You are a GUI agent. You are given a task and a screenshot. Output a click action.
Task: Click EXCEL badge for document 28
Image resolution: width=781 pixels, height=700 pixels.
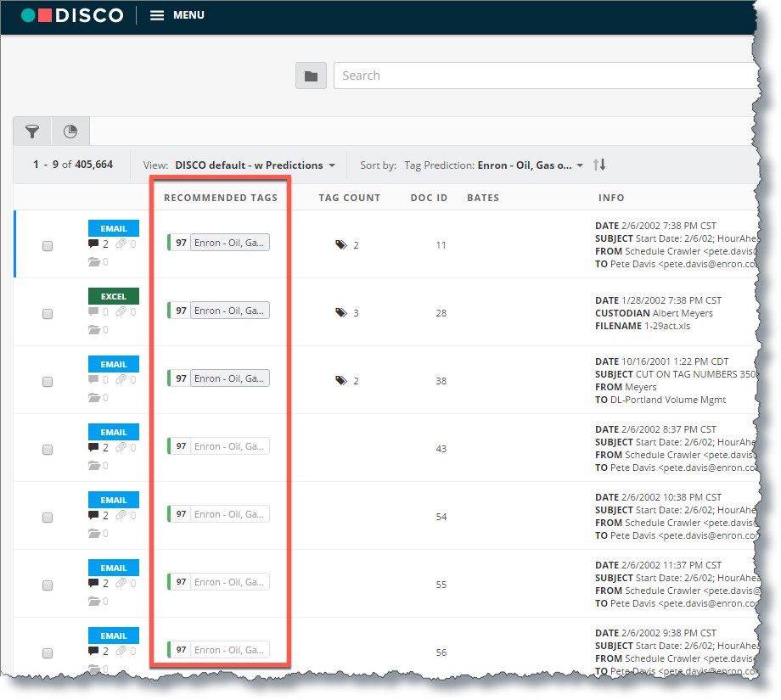click(x=114, y=296)
